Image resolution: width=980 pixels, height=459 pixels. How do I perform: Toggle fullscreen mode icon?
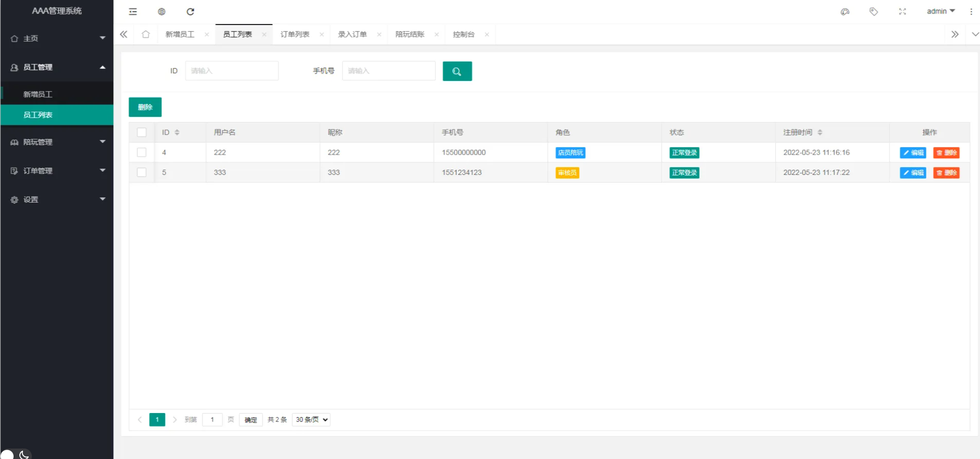point(902,11)
